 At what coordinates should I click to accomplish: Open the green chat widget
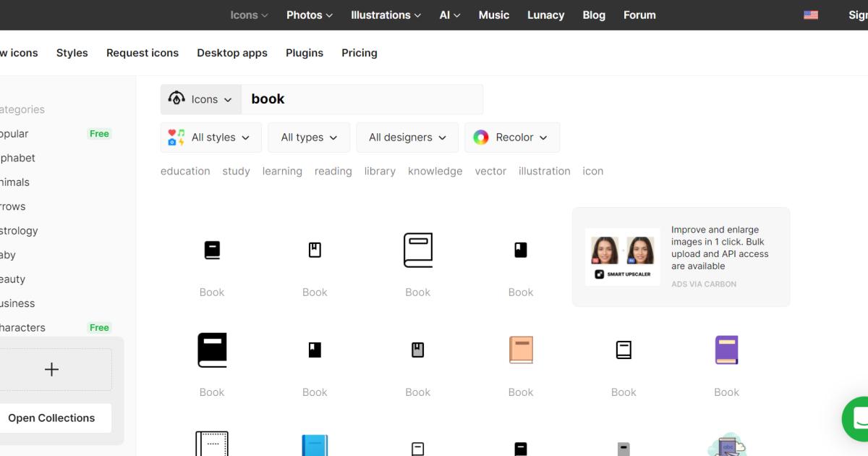click(857, 418)
